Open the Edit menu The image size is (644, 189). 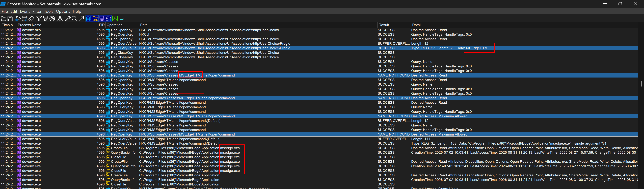14,11
